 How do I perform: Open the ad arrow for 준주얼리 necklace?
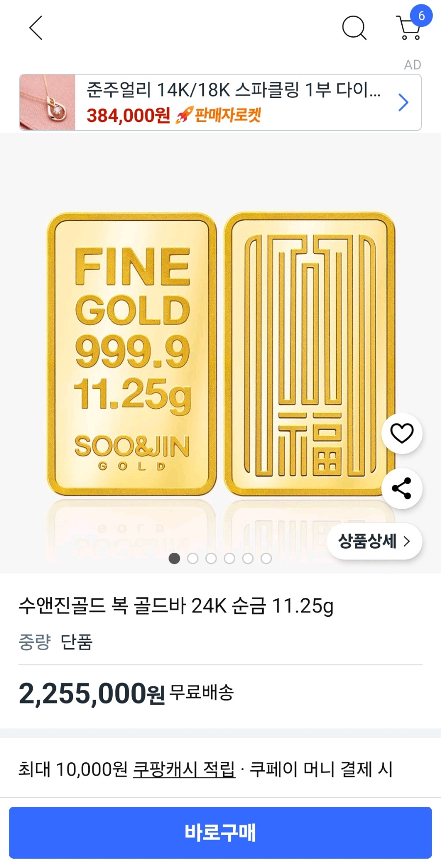click(403, 102)
